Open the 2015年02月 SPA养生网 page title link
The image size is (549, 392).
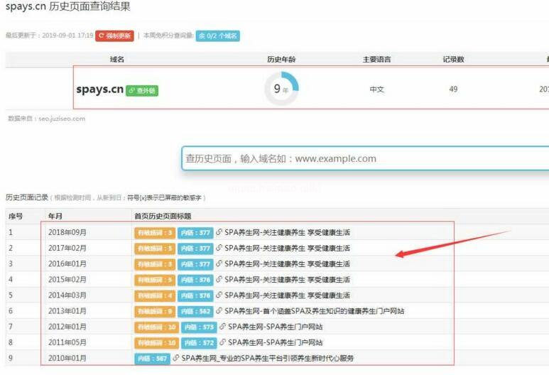(287, 279)
